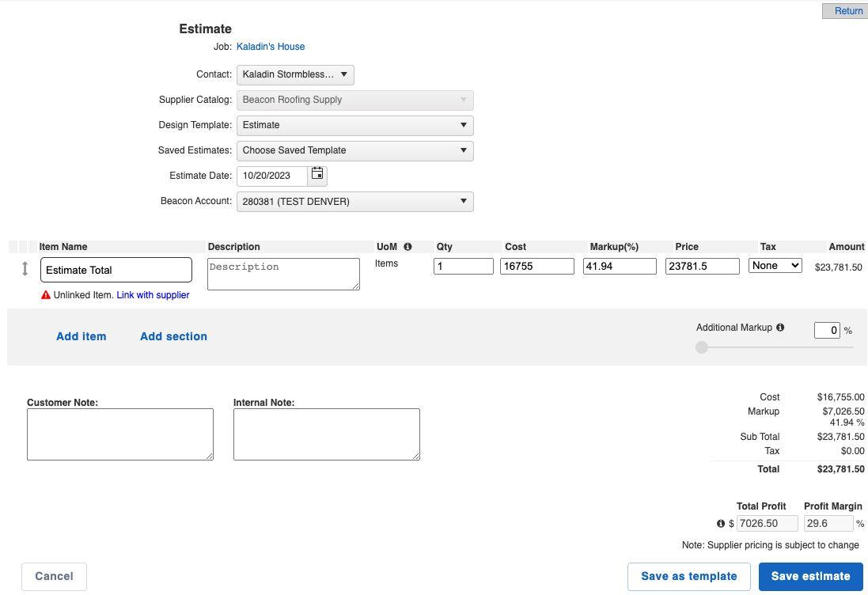Open the Saved Estimates template dropdown
This screenshot has width=868, height=595.
pos(354,150)
